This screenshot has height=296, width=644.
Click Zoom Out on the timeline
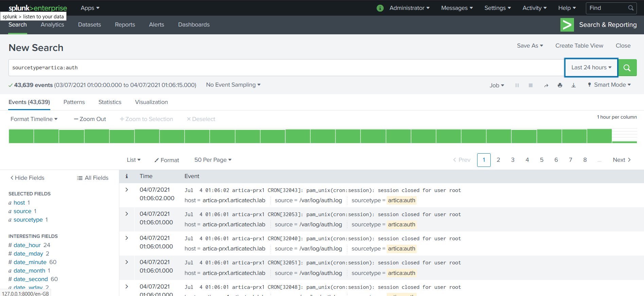click(x=90, y=119)
